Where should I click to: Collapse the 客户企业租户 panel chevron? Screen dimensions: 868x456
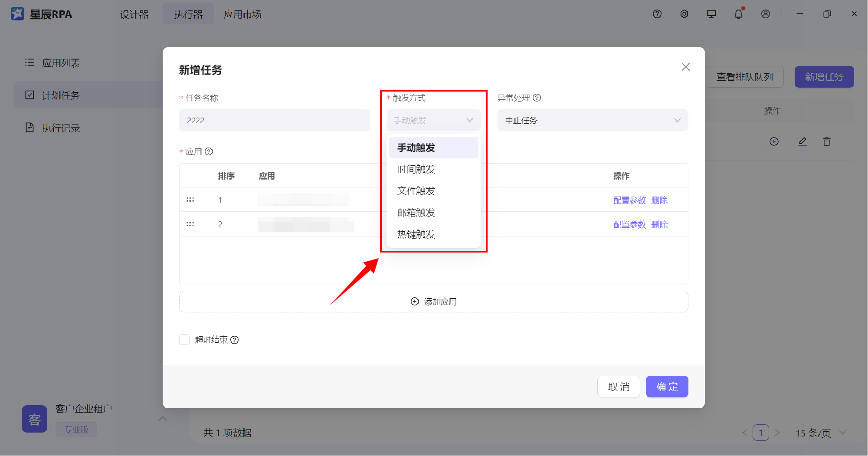pyautogui.click(x=163, y=419)
